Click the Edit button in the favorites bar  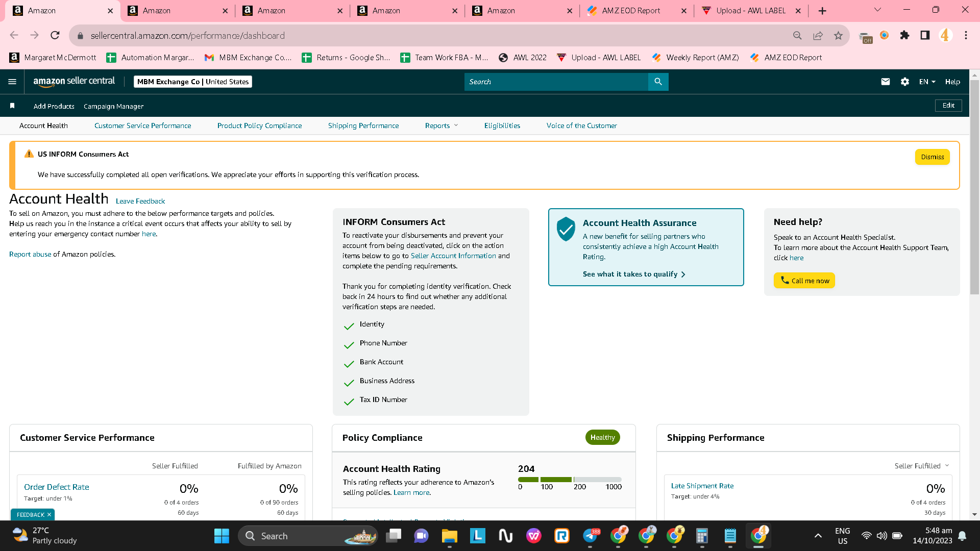tap(948, 106)
